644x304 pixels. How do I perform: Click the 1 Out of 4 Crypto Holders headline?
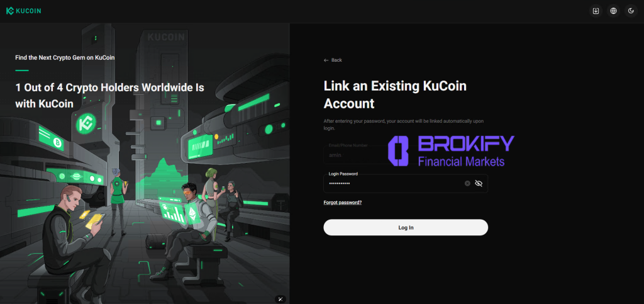(109, 95)
